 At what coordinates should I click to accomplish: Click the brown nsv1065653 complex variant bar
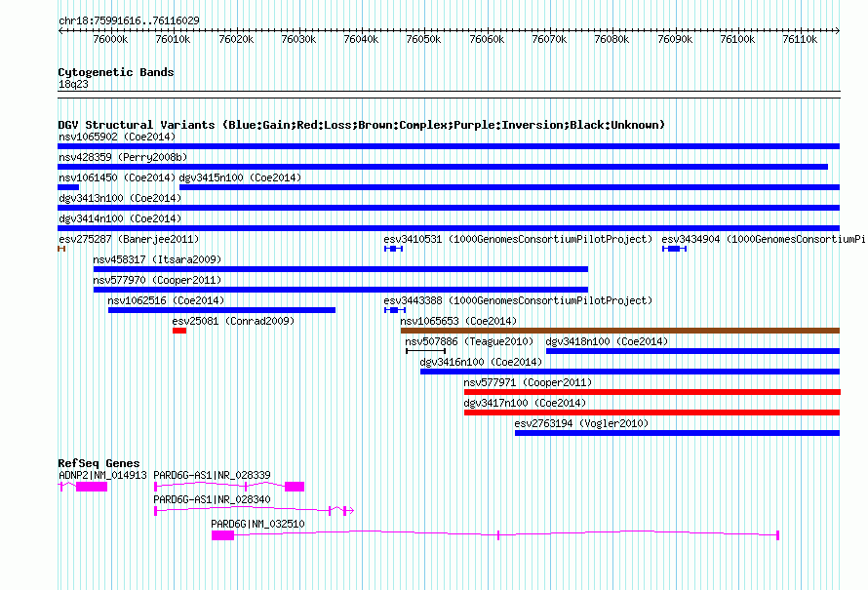click(620, 331)
